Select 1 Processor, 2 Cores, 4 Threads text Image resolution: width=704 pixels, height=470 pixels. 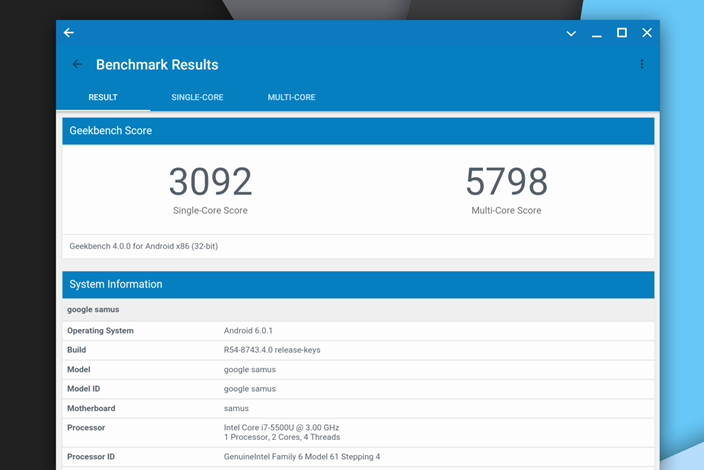(282, 437)
